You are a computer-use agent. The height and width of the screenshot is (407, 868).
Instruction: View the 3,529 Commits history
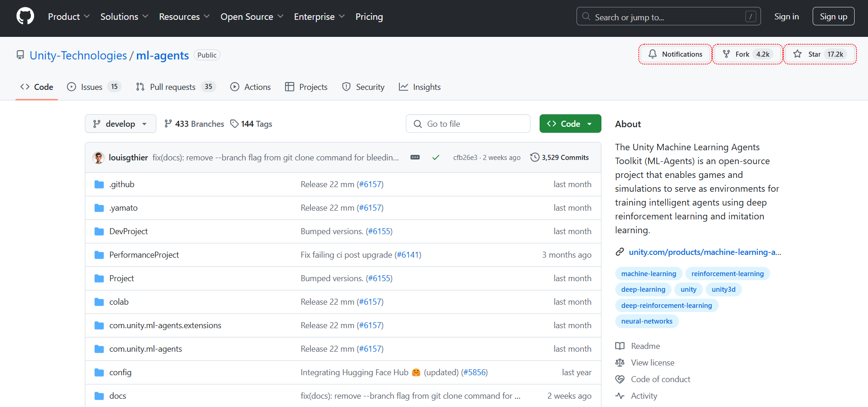click(559, 157)
